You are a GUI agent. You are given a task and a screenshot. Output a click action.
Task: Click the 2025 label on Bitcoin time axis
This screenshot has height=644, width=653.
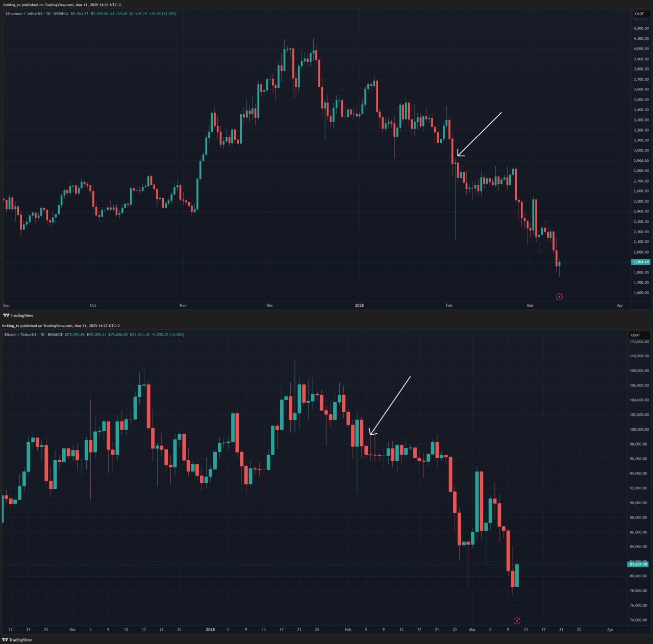(210, 630)
